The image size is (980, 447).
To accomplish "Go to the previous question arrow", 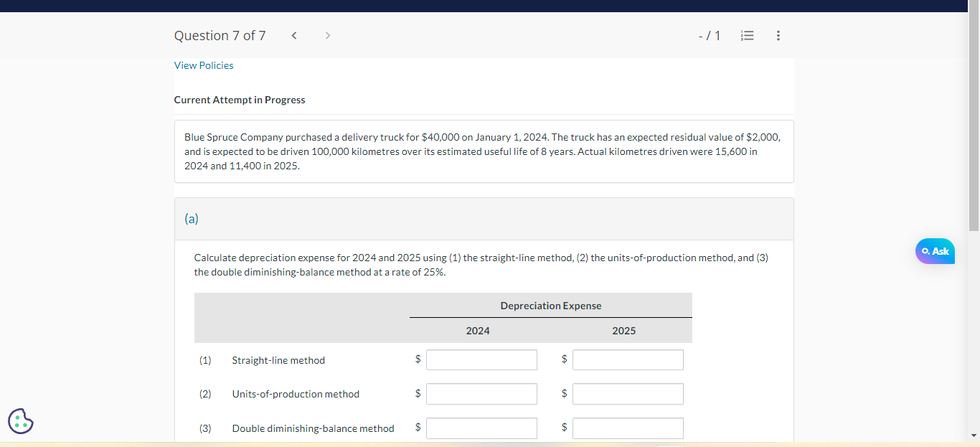I will click(x=294, y=35).
